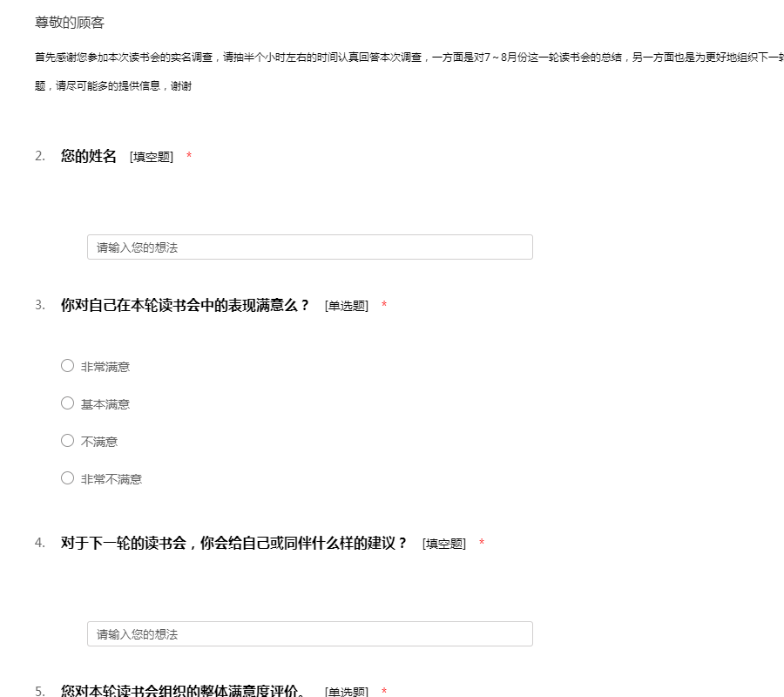Click the question 3 title about 表现满意
This screenshot has height=697, width=784.
coord(185,306)
